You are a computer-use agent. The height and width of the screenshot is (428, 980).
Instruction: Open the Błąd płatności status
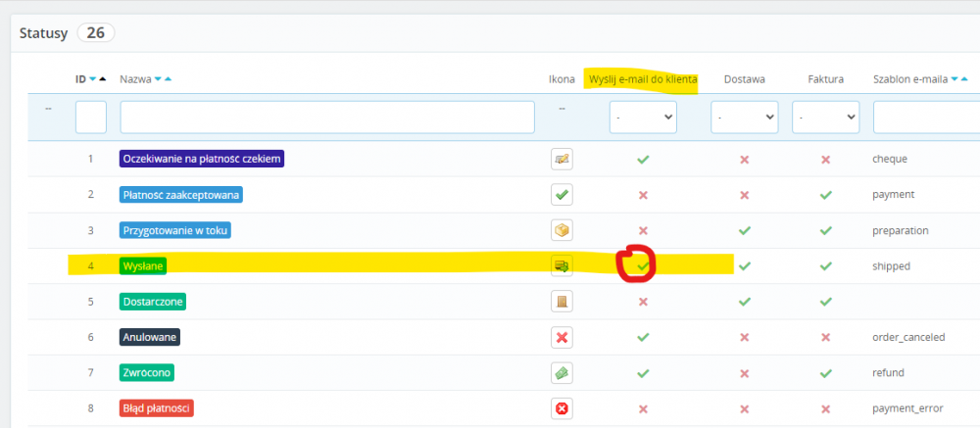156,408
